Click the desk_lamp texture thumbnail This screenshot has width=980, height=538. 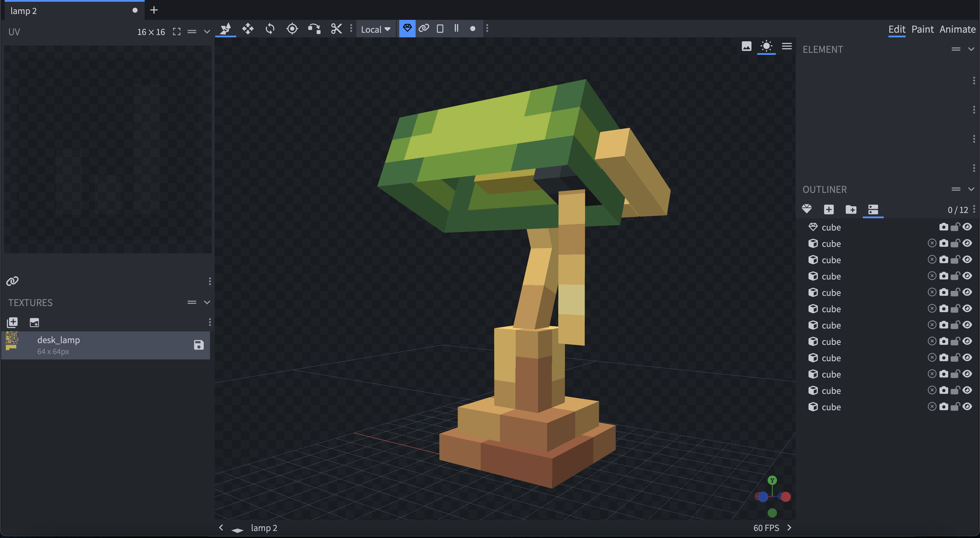coord(12,341)
